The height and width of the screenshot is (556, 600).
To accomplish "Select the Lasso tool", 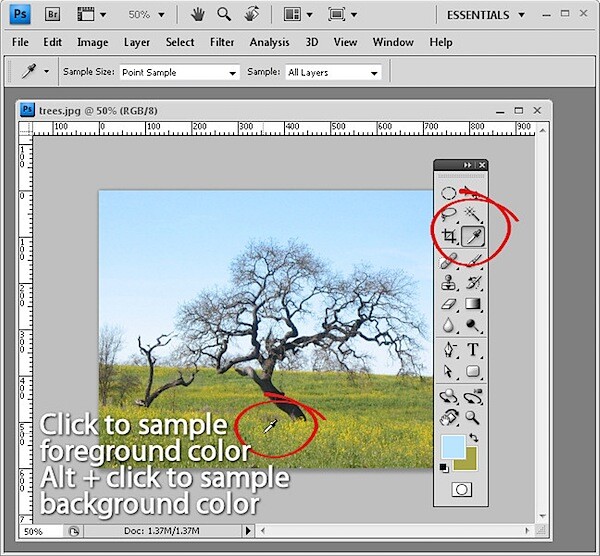I will point(449,214).
